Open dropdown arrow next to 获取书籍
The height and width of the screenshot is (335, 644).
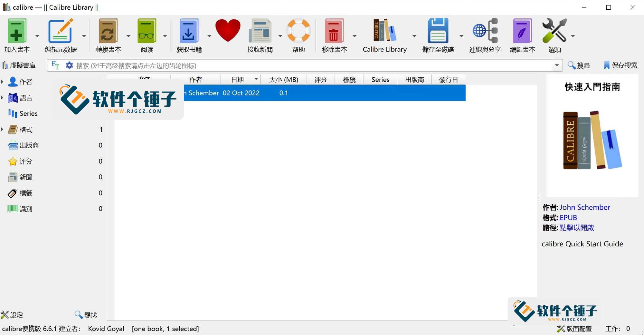[209, 36]
